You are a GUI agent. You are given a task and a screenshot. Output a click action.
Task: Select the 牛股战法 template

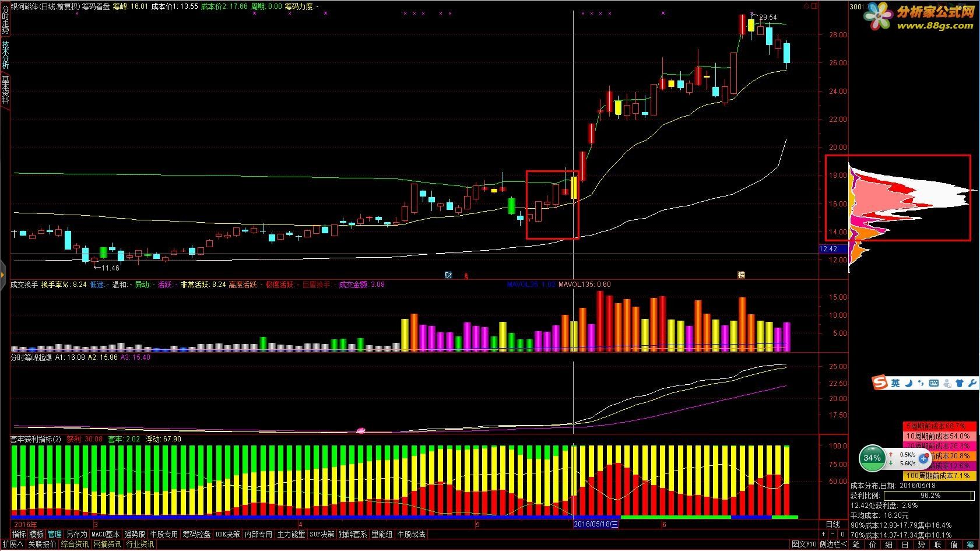412,534
